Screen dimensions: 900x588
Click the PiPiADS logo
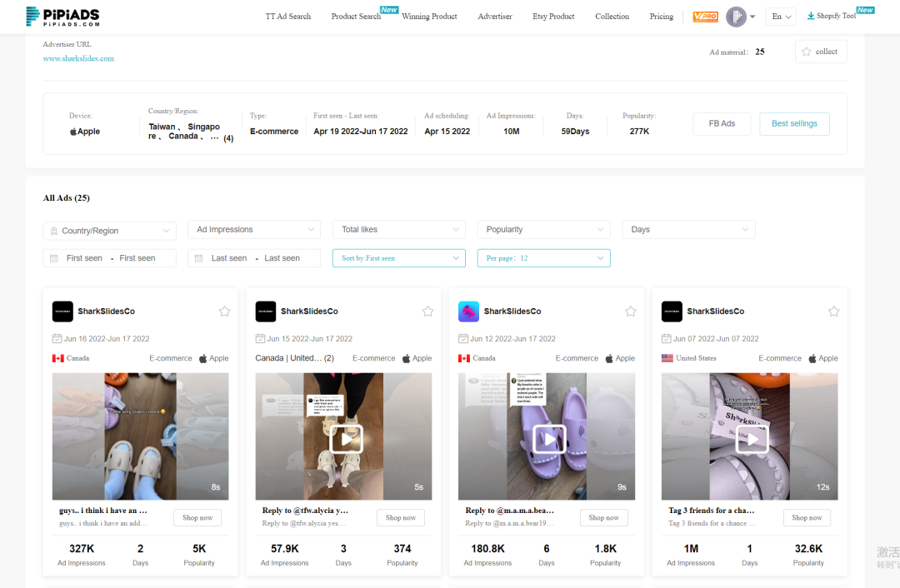point(62,16)
